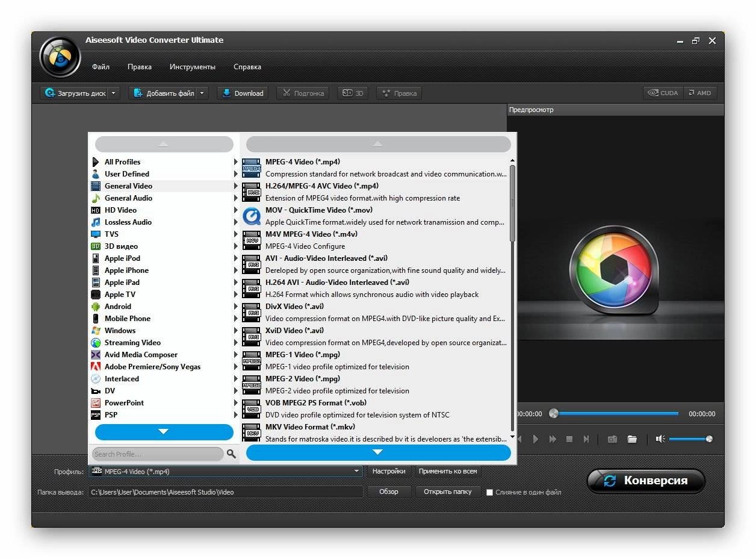Expand the Apple iPhone submenu arrow
Screen dimensions: 756x559
(236, 270)
